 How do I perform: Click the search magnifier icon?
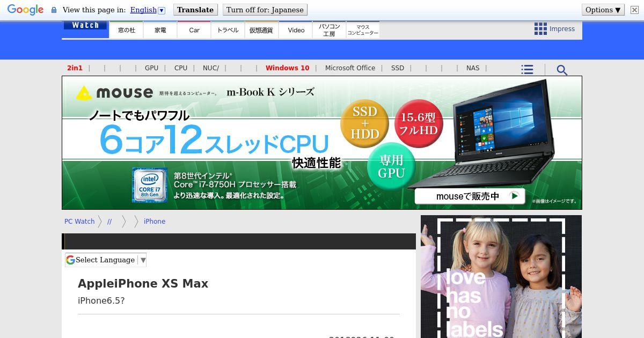point(562,70)
